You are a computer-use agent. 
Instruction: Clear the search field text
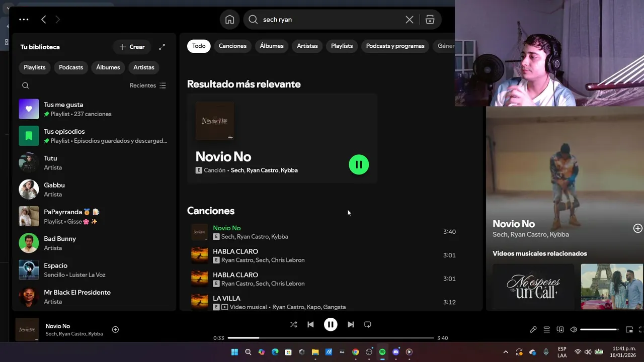coord(410,19)
